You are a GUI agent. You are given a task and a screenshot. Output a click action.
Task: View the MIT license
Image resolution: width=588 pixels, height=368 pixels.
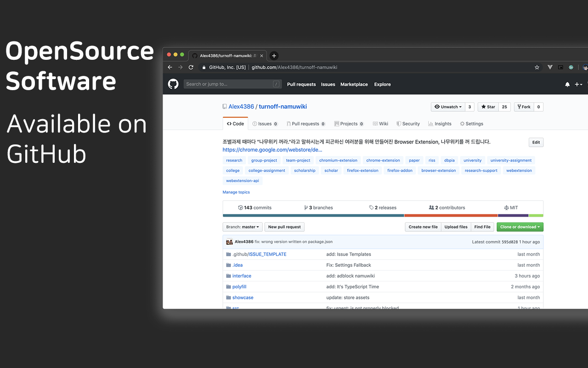[511, 208]
